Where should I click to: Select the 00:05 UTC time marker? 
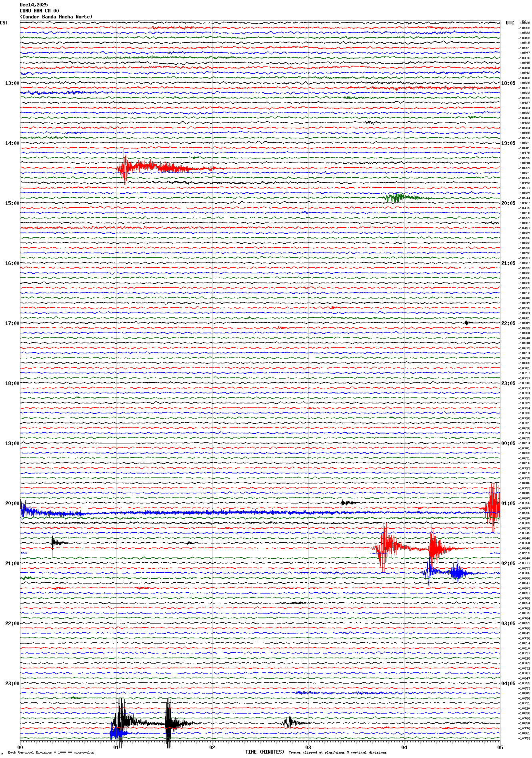508,443
